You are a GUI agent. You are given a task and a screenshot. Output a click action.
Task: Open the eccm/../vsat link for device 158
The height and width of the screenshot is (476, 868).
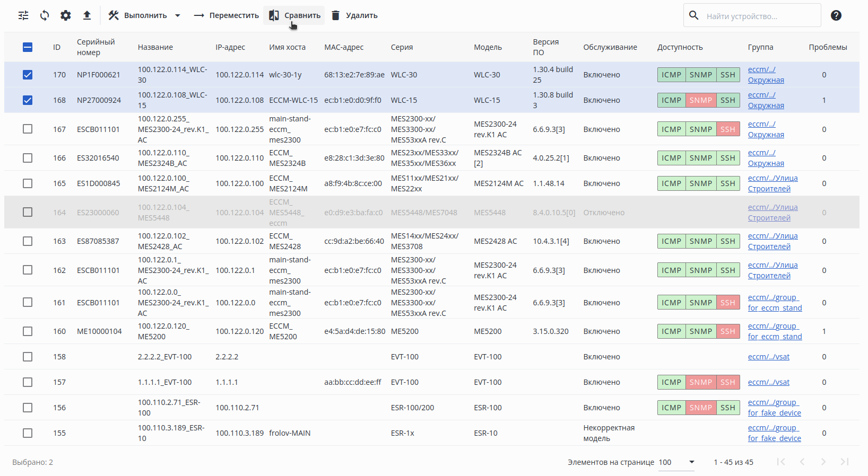[768, 357]
